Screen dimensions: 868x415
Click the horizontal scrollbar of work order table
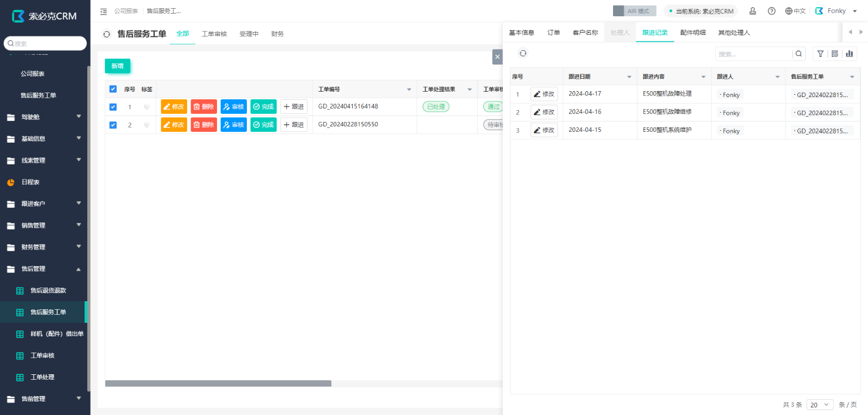pyautogui.click(x=218, y=384)
